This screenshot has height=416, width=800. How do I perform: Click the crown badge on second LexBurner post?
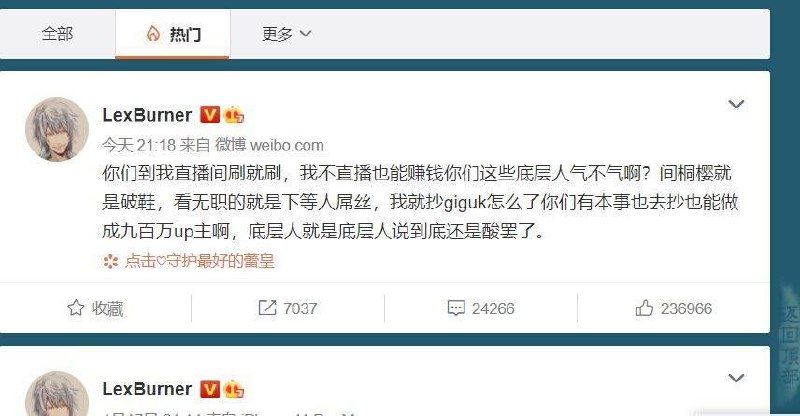pos(234,389)
